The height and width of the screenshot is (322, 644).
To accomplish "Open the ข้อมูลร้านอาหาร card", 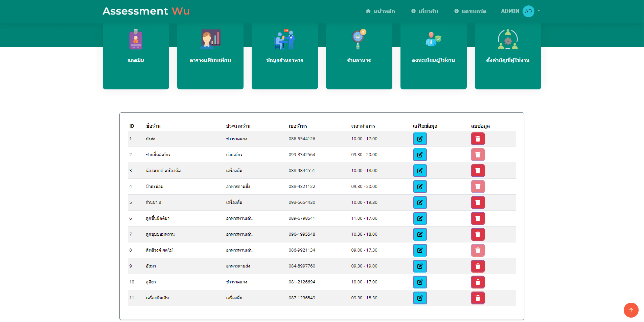I will [284, 56].
